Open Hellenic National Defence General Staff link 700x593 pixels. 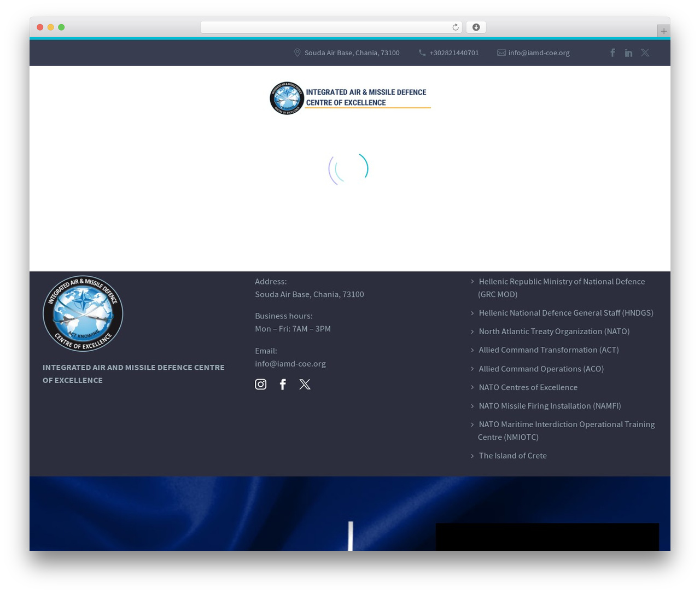pos(566,313)
